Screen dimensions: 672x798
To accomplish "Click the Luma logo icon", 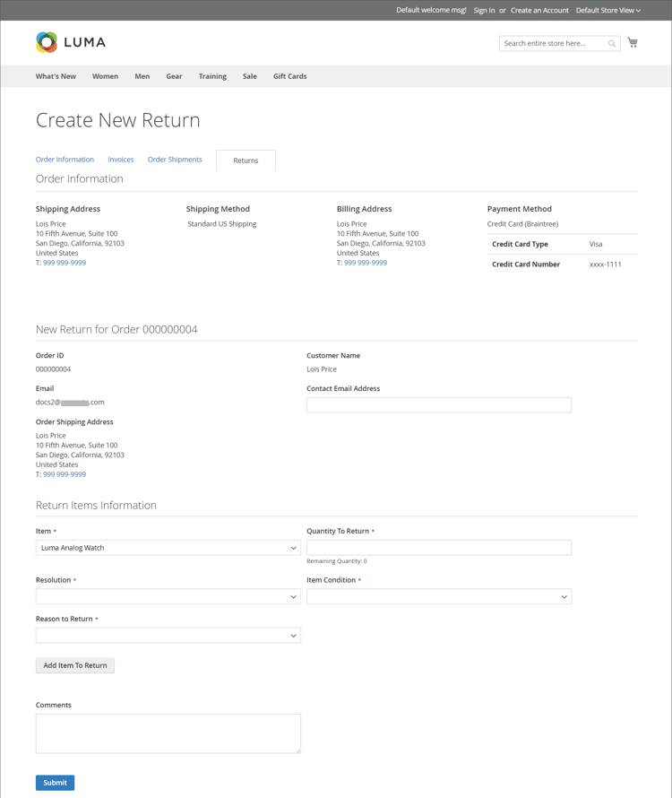I will 46,41.
